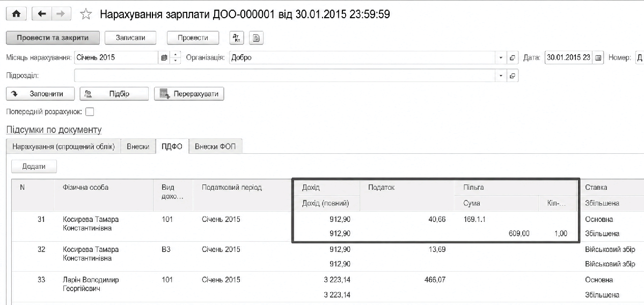This screenshot has height=305, width=644.
Task: Open Організація dropdown list
Action: [501, 57]
